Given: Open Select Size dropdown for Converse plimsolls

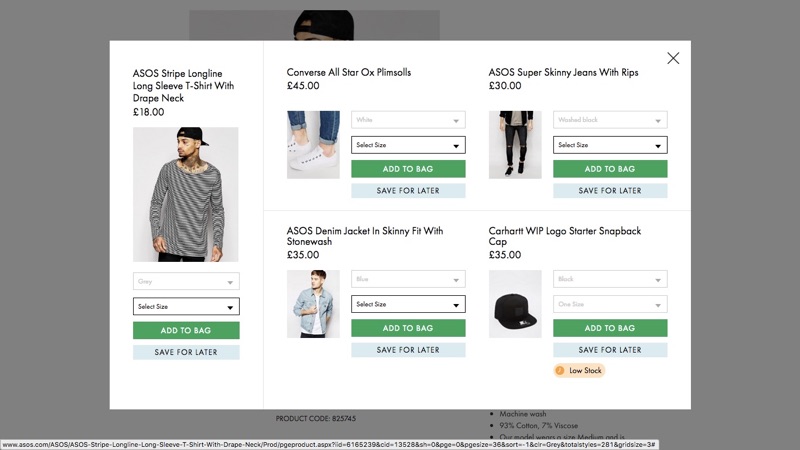Looking at the screenshot, I should 408,145.
